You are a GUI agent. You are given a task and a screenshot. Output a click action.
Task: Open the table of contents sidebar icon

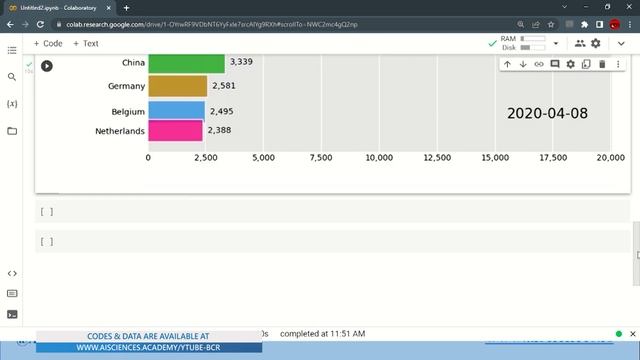12,50
